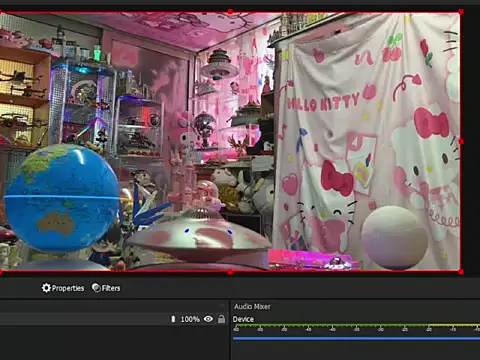Select the video source in the preview canvas
The image size is (480, 360).
pos(230,142)
